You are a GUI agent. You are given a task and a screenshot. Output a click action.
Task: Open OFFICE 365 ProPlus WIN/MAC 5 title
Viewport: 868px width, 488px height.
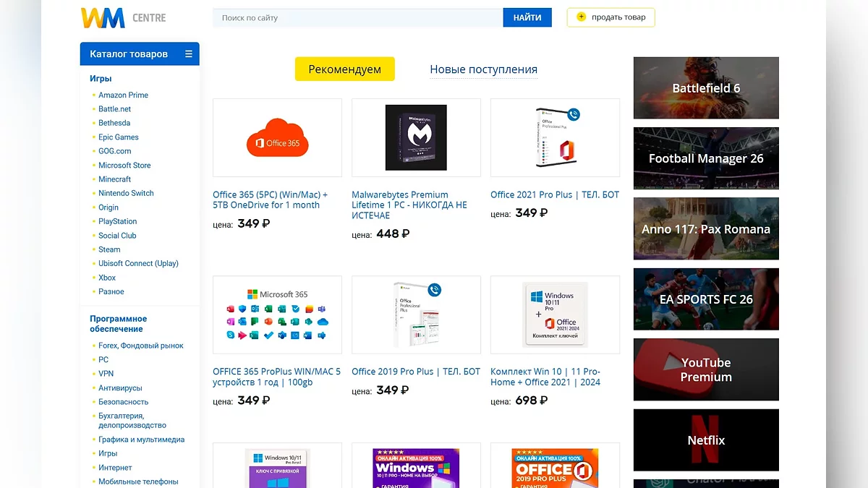[x=276, y=377]
